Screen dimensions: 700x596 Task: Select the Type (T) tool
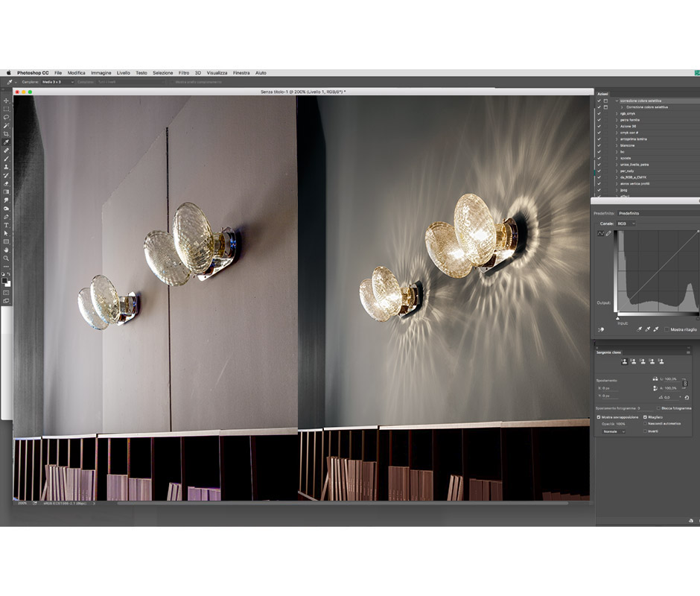coord(6,224)
